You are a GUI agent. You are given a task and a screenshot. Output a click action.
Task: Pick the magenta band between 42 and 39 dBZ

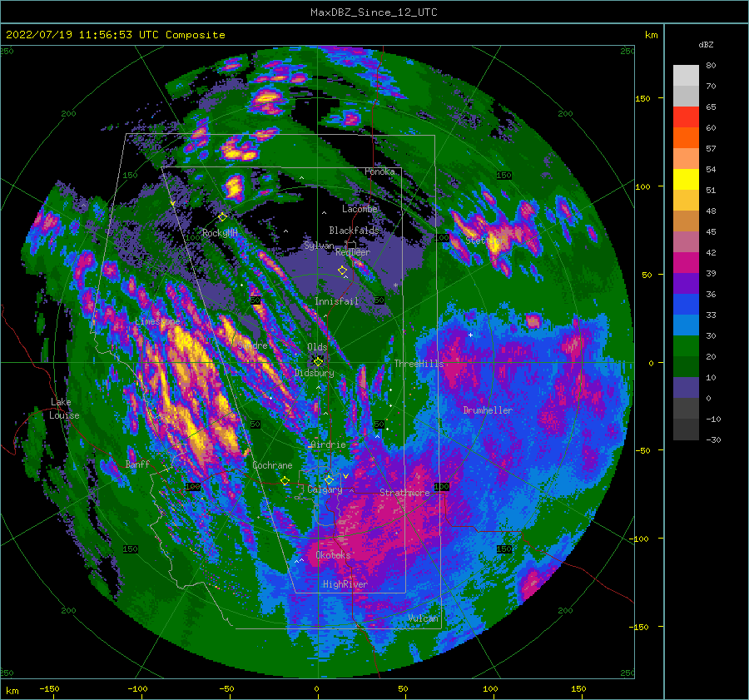686,263
